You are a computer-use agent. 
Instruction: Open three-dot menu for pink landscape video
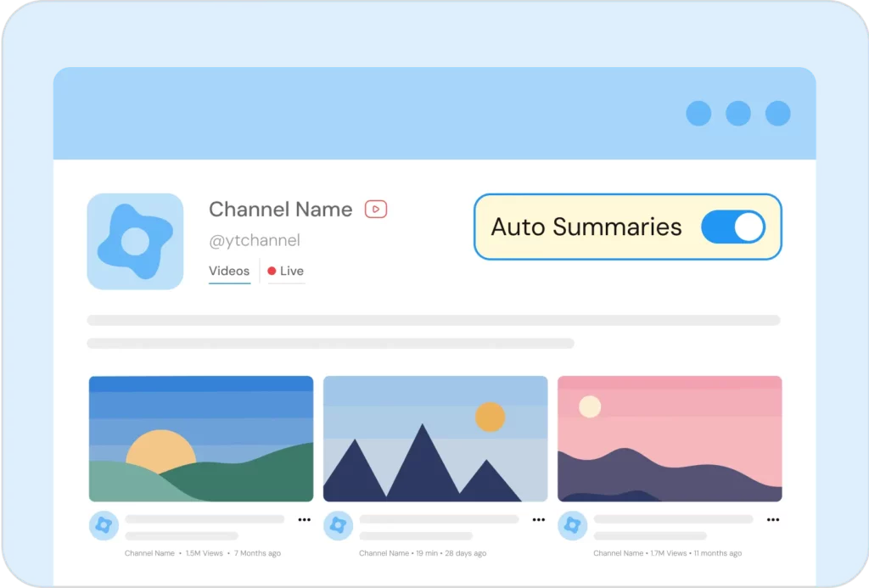point(772,519)
